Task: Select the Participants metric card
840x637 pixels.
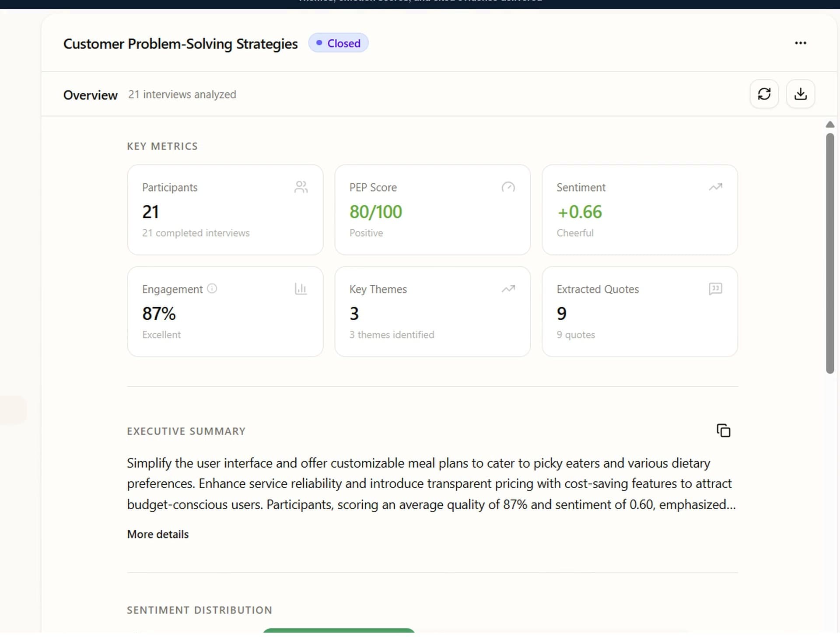Action: [225, 210]
